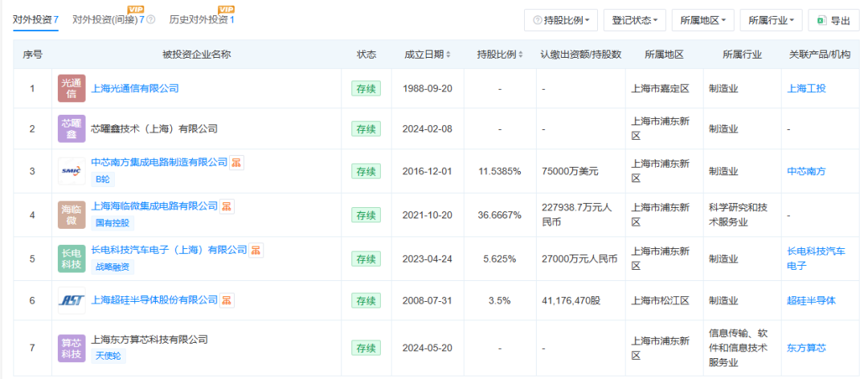868x379 pixels.
Task: Open equity structure icon beside 上海超硅半导体股份有限公司
Action: (x=227, y=300)
